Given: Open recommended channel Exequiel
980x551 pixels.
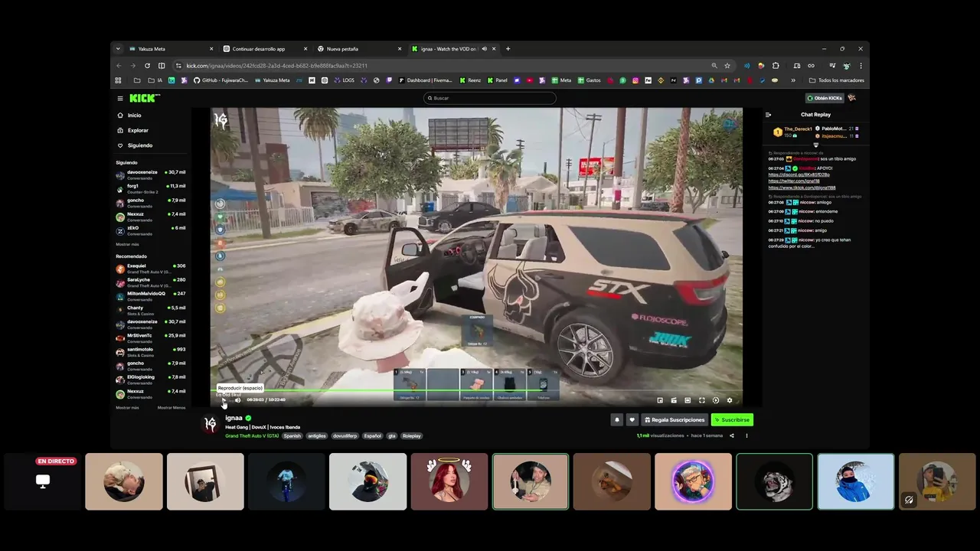Looking at the screenshot, I should point(151,269).
